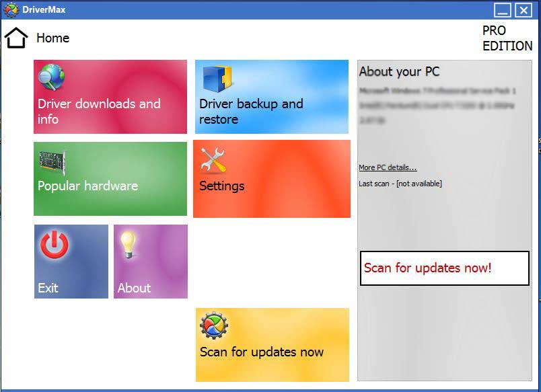Click the DriverMax title text
Viewport: 541px width, 392px height.
pyautogui.click(x=44, y=9)
